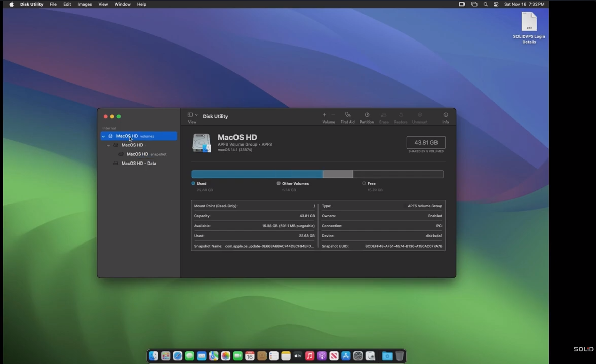Image resolution: width=596 pixels, height=364 pixels.
Task: Open Spotlight search in the menu bar
Action: click(x=485, y=4)
